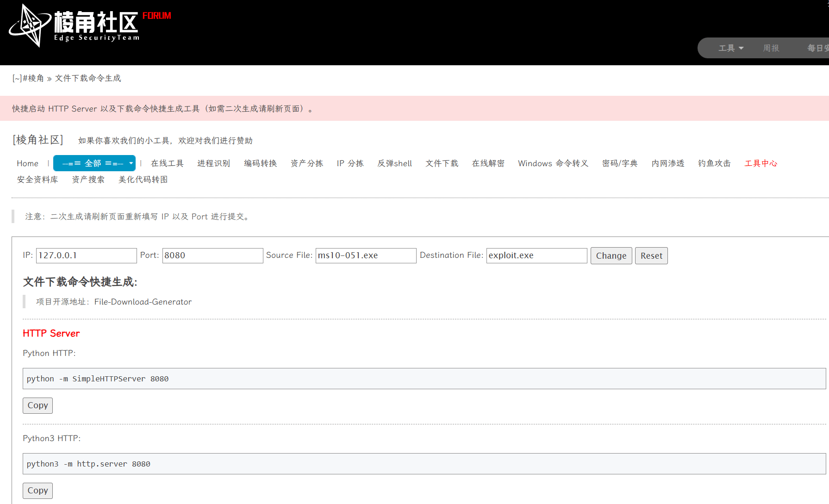
Task: Click the [棱角社区] heading link
Action: pyautogui.click(x=38, y=140)
